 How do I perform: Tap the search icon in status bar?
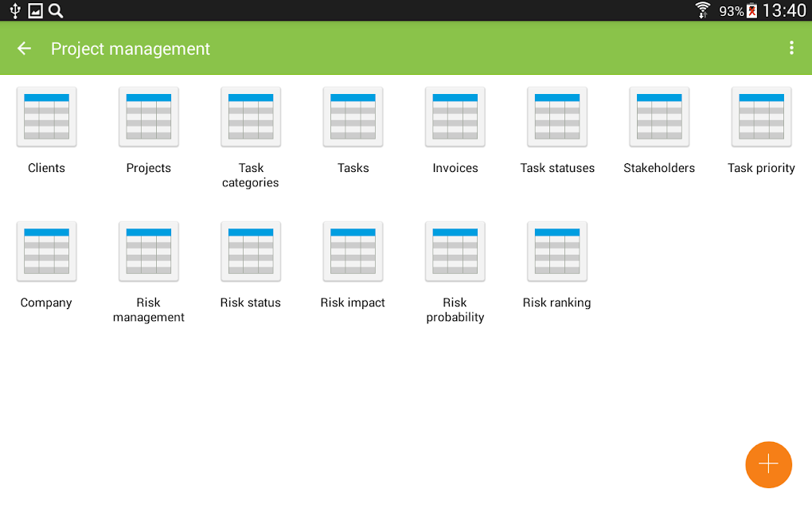[56, 10]
